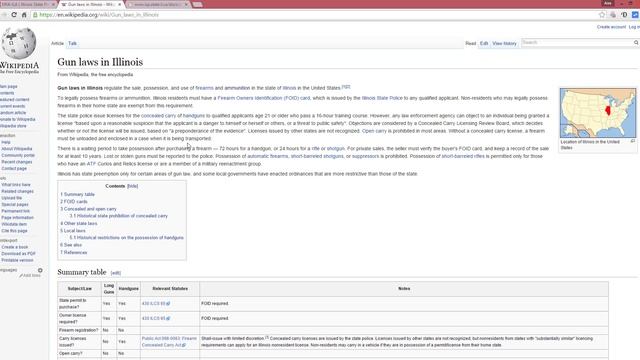Jump to References in contents

coord(74,253)
